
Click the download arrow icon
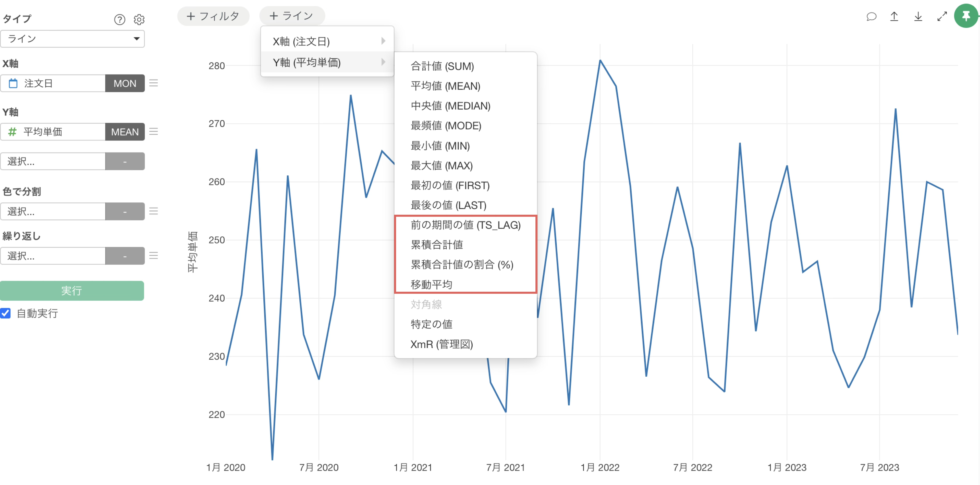[x=918, y=16]
